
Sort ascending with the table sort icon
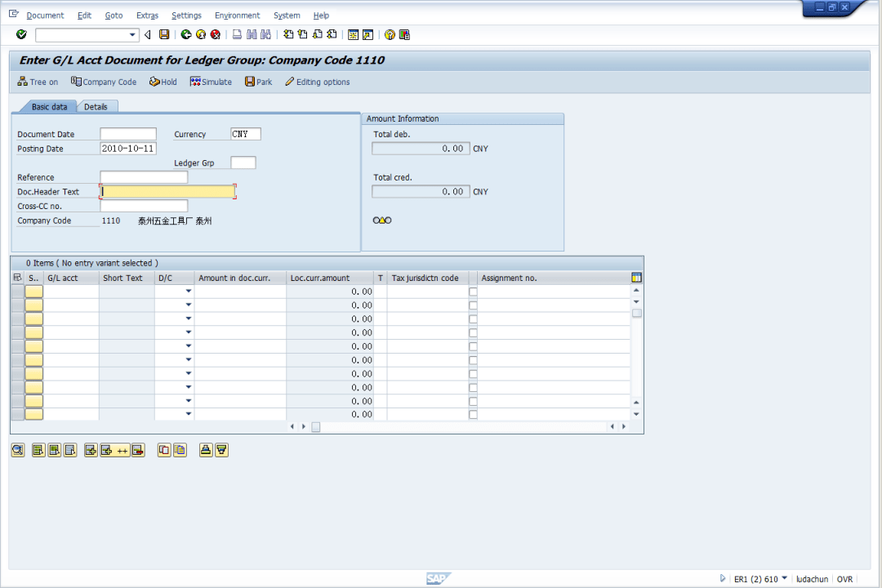pos(206,450)
